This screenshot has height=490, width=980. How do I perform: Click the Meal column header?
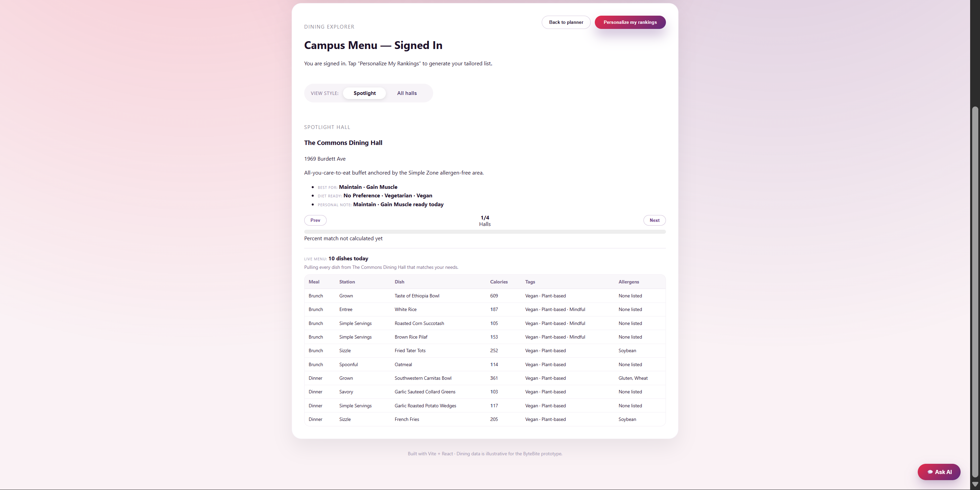314,282
